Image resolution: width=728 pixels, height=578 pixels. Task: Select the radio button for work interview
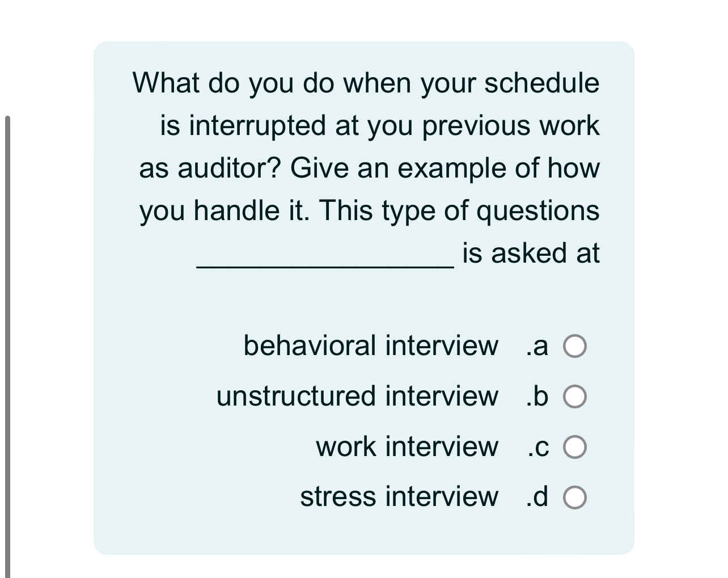(574, 446)
